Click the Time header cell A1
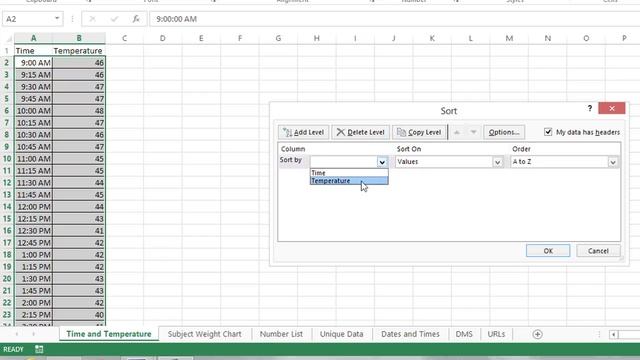640x360 pixels. click(33, 51)
